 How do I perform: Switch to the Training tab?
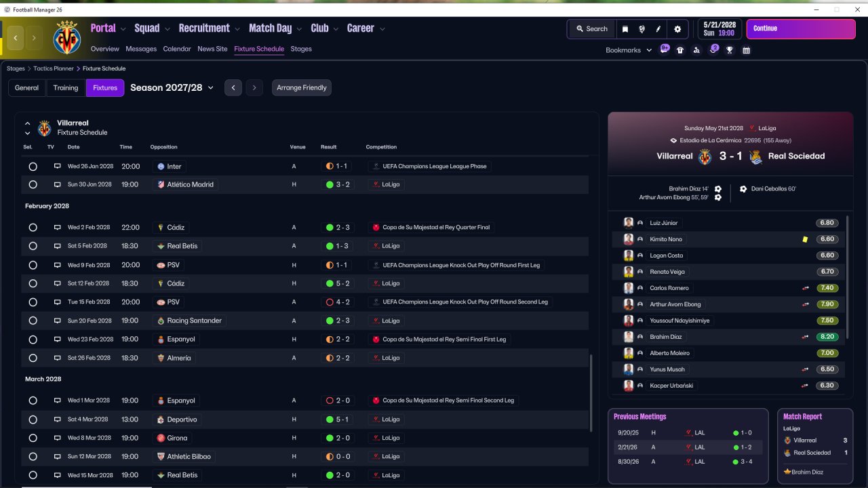pos(66,88)
